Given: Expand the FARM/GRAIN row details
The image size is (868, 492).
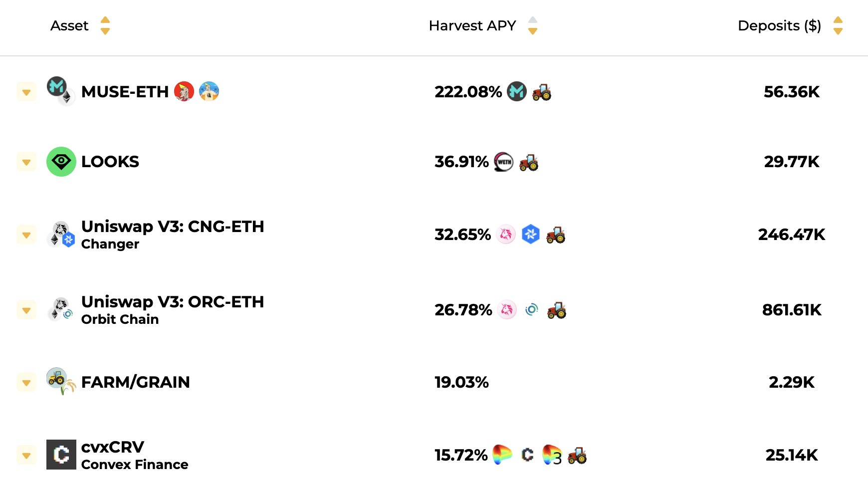Looking at the screenshot, I should pos(26,382).
